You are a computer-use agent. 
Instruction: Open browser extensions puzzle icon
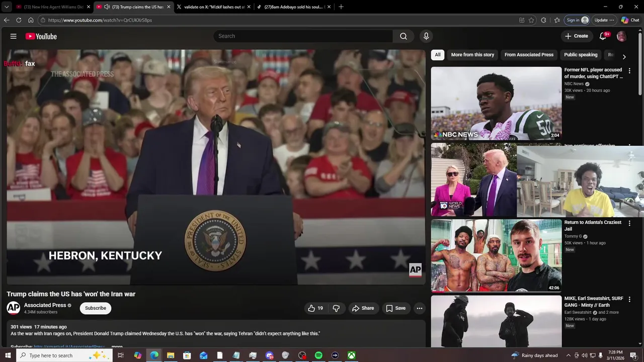(x=543, y=20)
